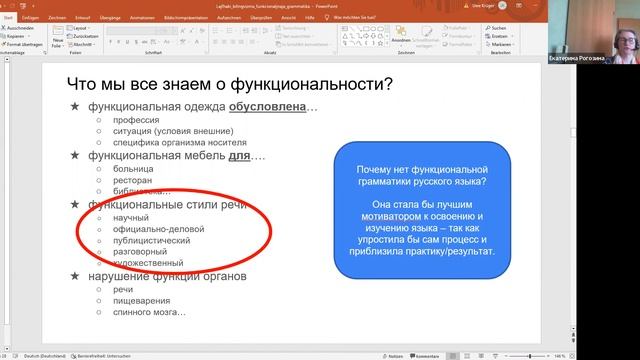Click the increase font size icon
The image size is (640, 360).
click(183, 31)
